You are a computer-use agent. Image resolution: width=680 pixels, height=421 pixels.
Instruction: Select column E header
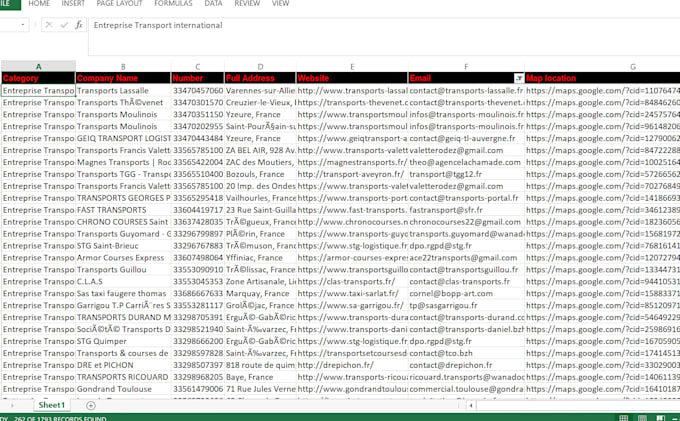tap(352, 66)
